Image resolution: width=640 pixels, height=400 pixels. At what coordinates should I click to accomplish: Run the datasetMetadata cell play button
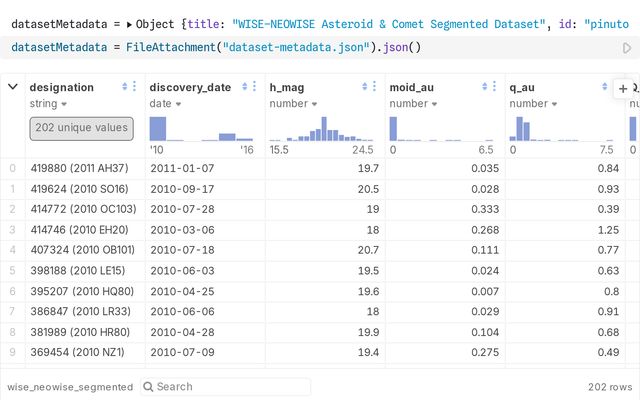[627, 47]
